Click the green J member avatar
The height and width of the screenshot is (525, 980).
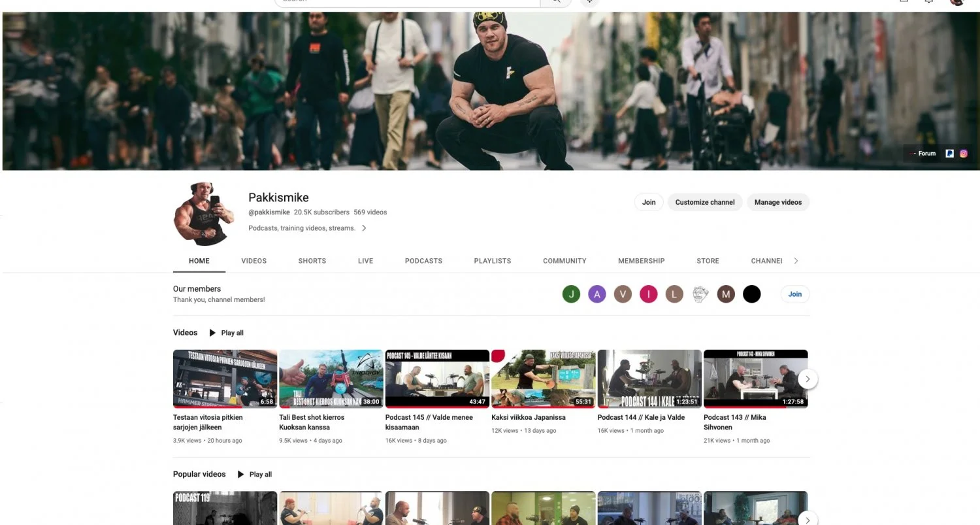pyautogui.click(x=571, y=294)
